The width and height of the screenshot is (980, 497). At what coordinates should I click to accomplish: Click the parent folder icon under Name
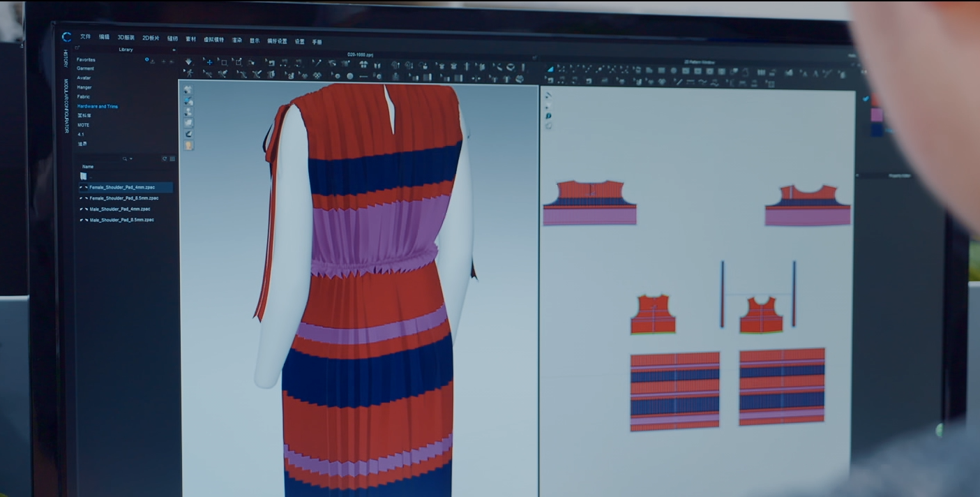pyautogui.click(x=84, y=177)
